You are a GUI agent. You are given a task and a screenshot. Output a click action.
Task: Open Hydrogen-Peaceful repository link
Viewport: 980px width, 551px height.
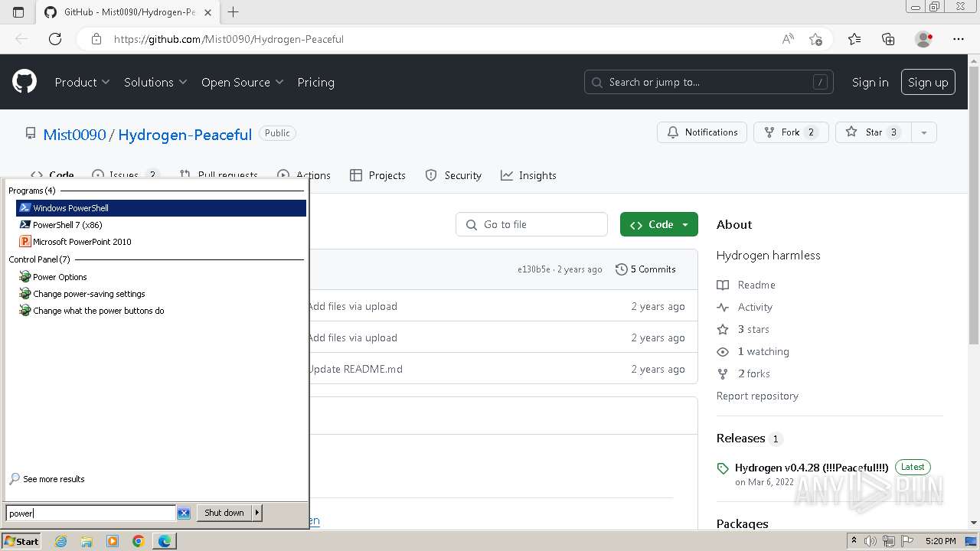(x=185, y=135)
